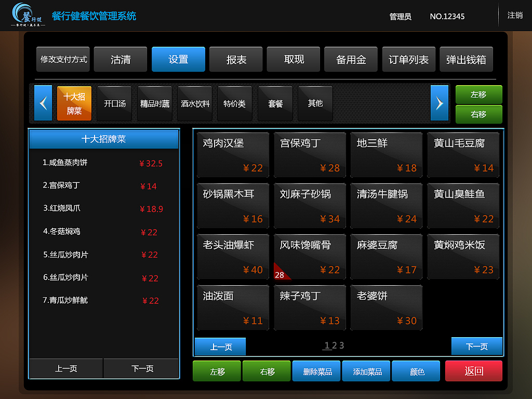Viewport: 532px width, 399px height.
Task: Open the 设置 settings panel
Action: [x=178, y=59]
